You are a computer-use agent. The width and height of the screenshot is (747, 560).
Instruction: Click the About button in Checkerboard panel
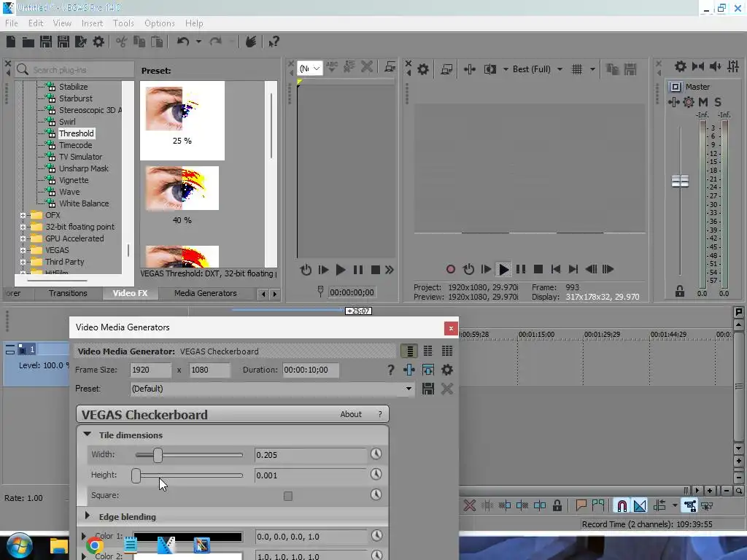click(351, 414)
